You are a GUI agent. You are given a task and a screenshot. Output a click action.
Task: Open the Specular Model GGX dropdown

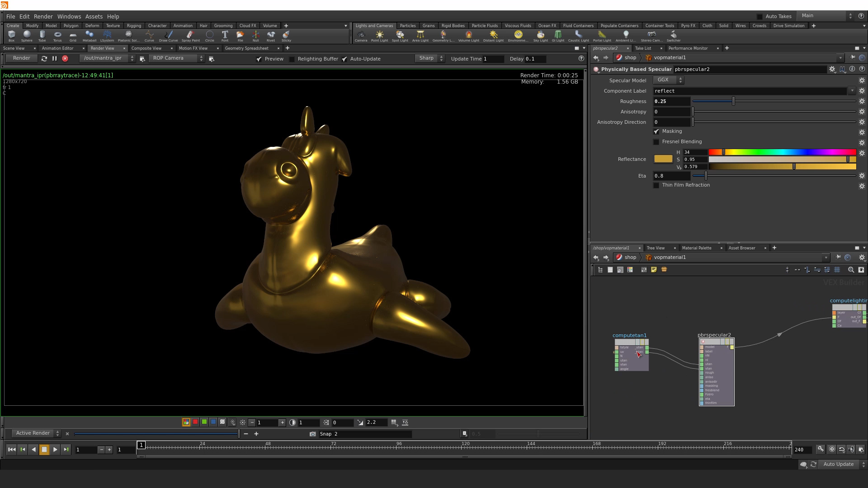[668, 80]
